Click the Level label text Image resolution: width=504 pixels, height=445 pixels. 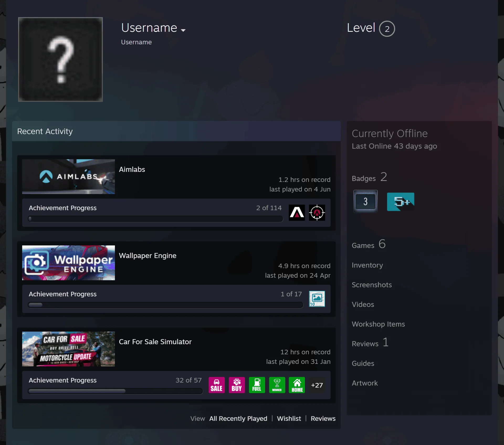(x=361, y=28)
